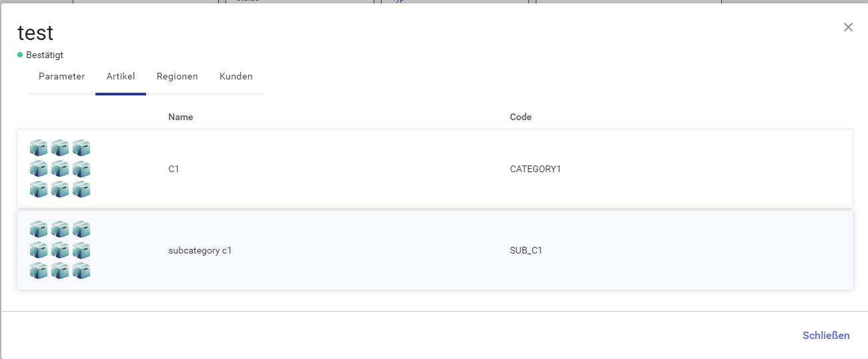
Task: Click the Bestätigt status label
Action: (x=45, y=55)
